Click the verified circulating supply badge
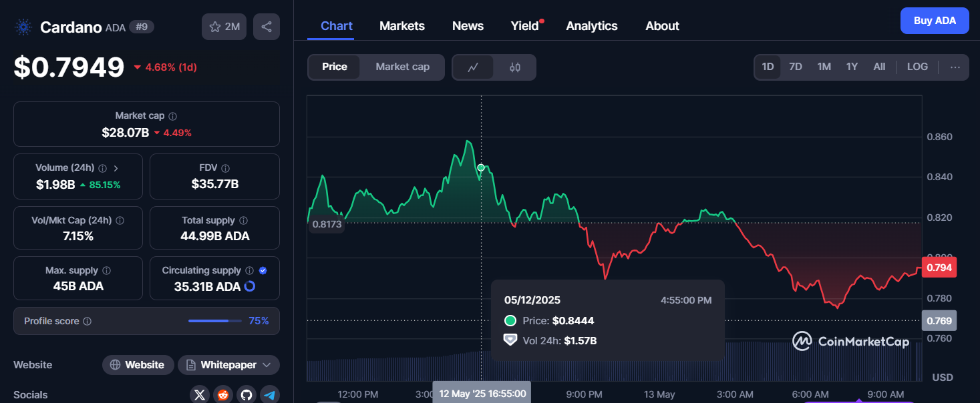Image resolution: width=980 pixels, height=403 pixels. 263,271
